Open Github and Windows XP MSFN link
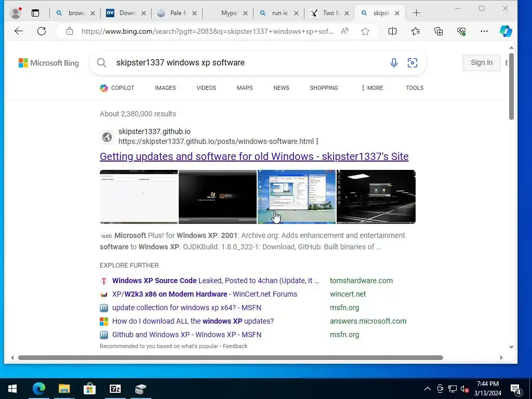Viewport: 532px width, 399px height. click(x=187, y=335)
